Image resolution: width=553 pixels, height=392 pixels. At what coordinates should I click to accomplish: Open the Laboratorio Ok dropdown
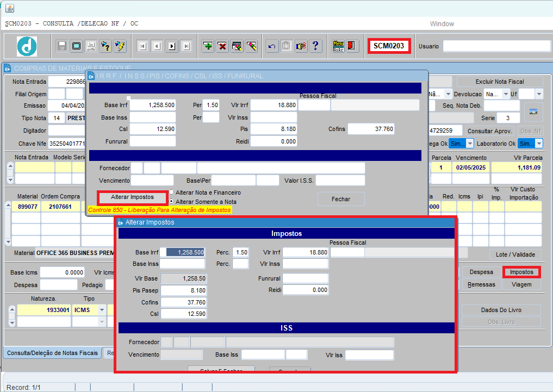point(539,144)
